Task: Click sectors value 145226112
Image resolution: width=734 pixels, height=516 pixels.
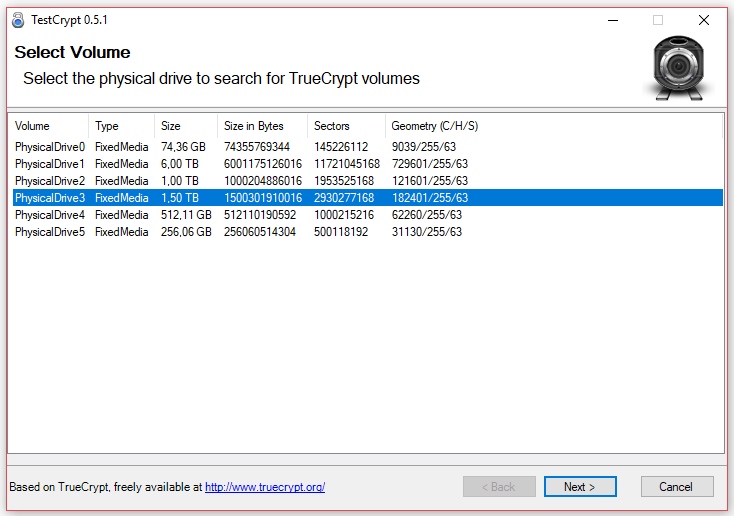Action: point(341,147)
